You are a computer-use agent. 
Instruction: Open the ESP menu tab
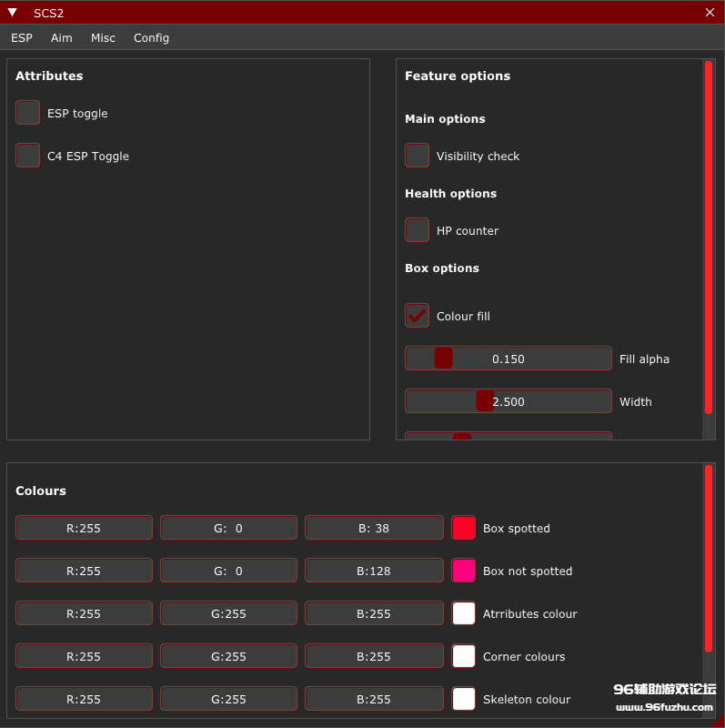click(22, 38)
